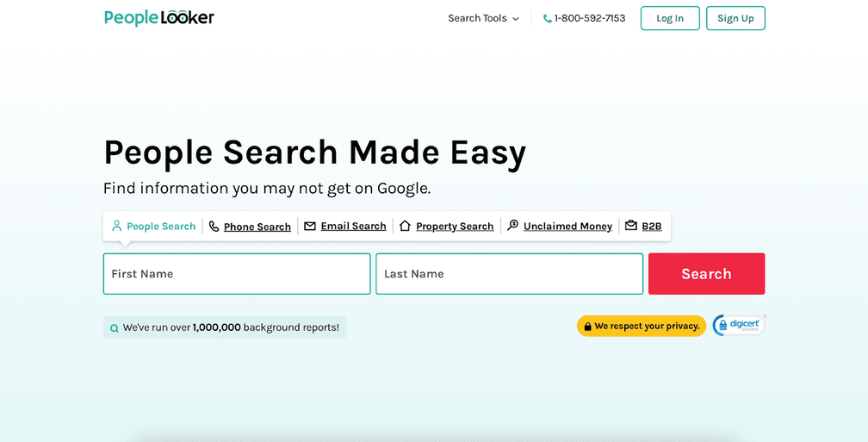This screenshot has width=868, height=442.
Task: Open the PeopleLooker logo homepage
Action: (x=159, y=18)
